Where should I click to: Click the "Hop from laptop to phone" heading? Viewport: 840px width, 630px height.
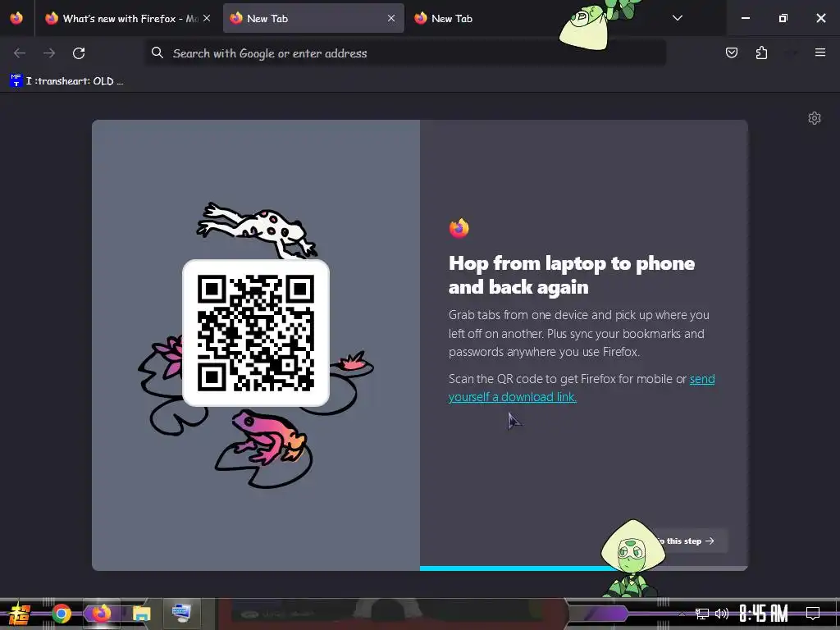point(572,275)
